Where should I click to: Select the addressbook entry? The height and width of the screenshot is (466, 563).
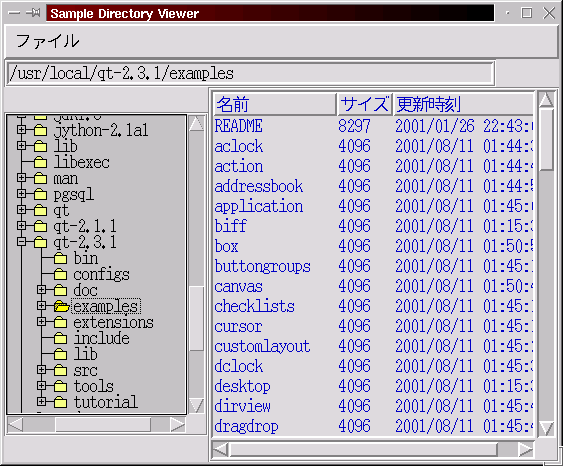(259, 186)
